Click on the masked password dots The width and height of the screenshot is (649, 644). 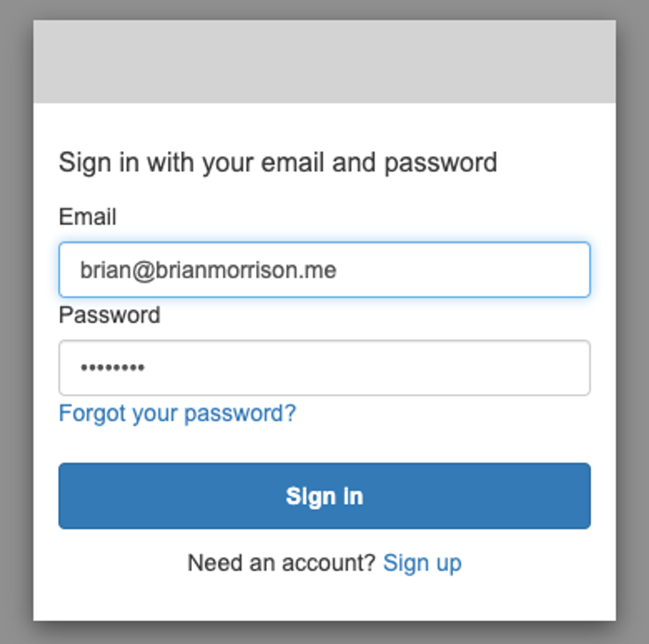click(113, 368)
